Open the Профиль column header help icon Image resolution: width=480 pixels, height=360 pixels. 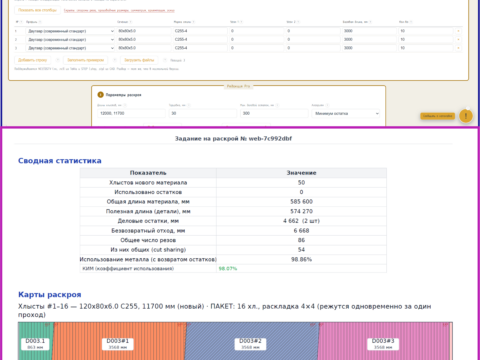40,22
